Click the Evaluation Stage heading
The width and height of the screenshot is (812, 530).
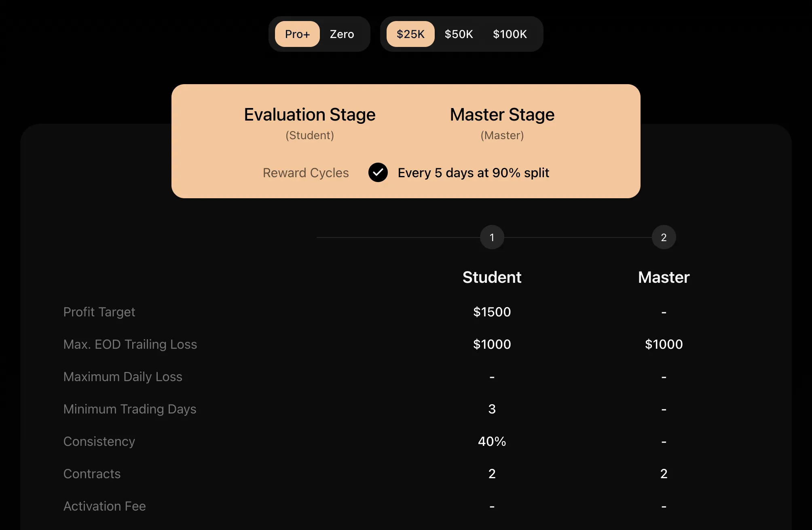(x=310, y=114)
